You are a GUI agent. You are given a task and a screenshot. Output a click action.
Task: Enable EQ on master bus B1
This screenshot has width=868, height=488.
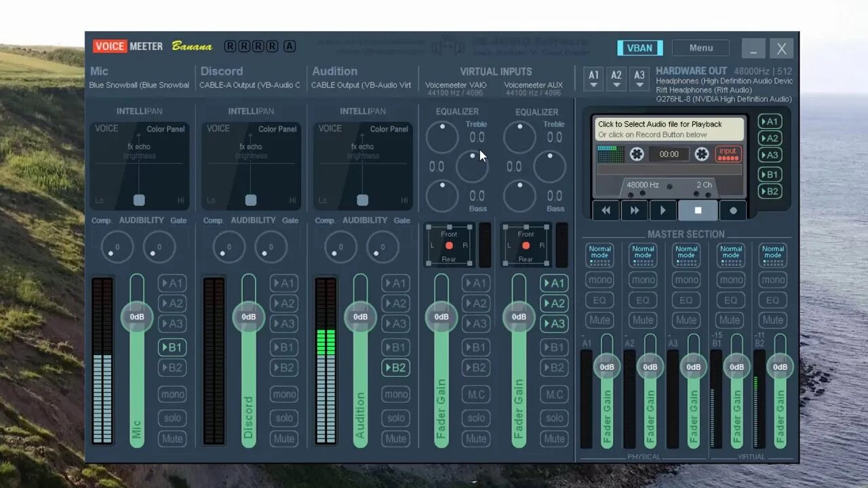730,300
